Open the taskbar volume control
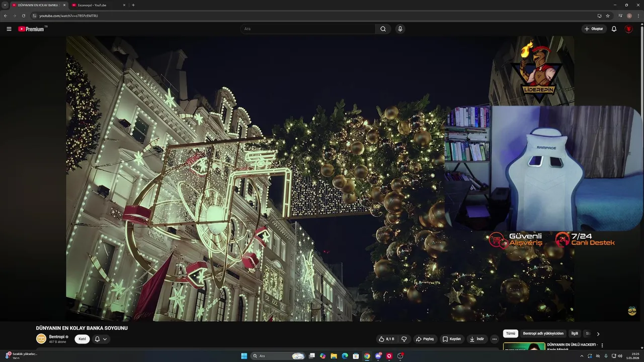Image resolution: width=644 pixels, height=362 pixels. 620,356
